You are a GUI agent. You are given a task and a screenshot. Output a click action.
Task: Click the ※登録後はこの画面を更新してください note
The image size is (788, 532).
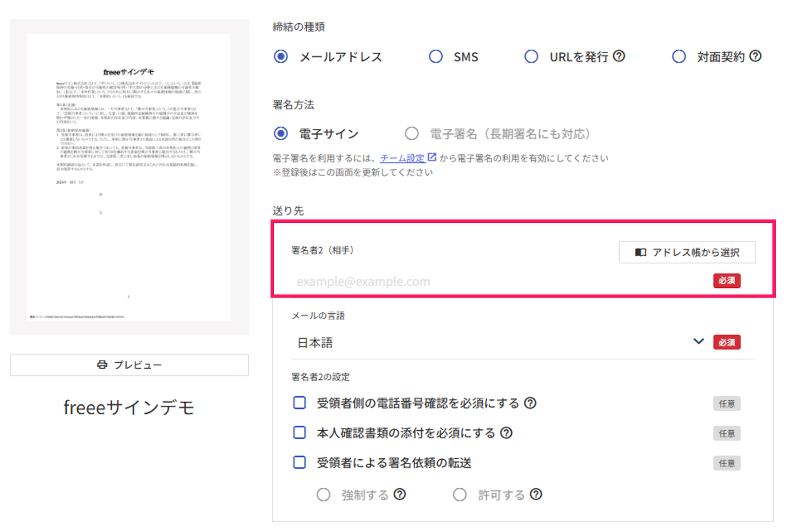353,172
